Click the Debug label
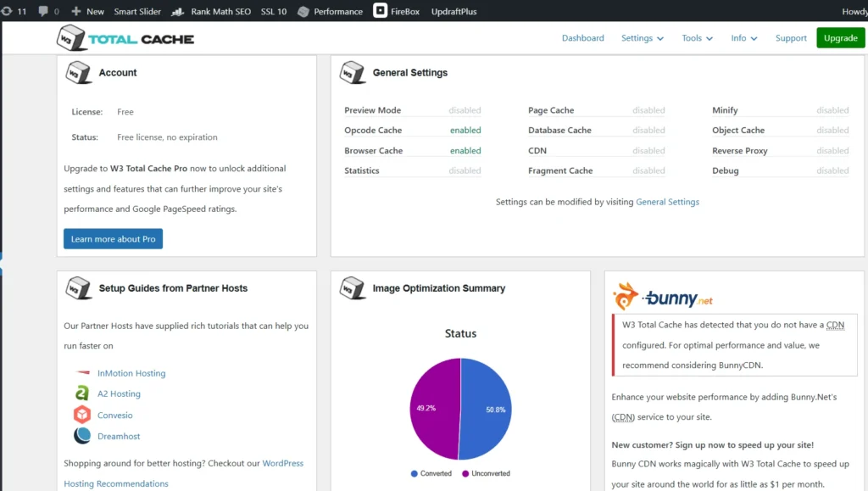 point(726,170)
